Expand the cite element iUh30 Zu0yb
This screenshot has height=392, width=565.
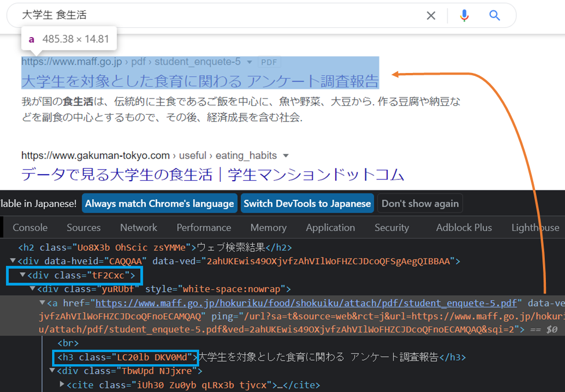(61, 384)
